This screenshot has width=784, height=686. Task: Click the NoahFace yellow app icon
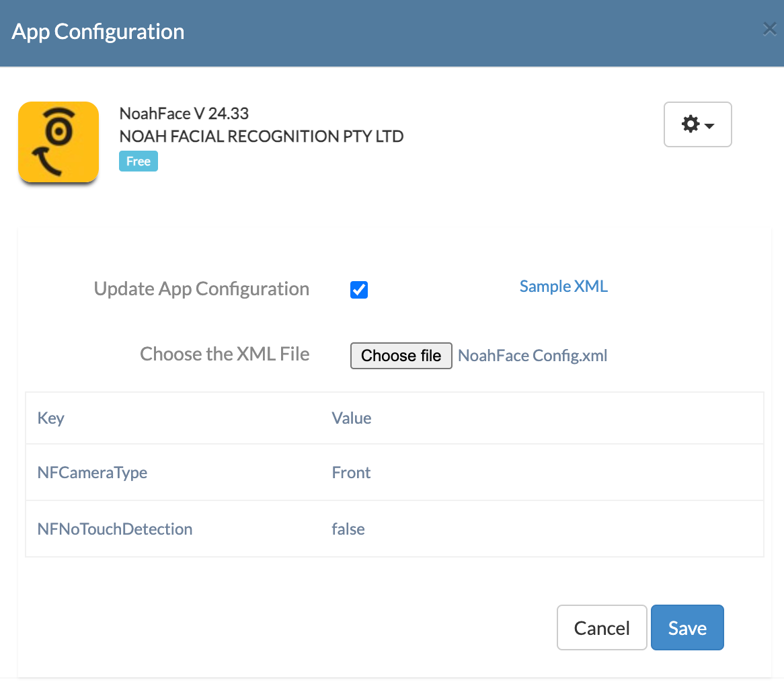[58, 142]
